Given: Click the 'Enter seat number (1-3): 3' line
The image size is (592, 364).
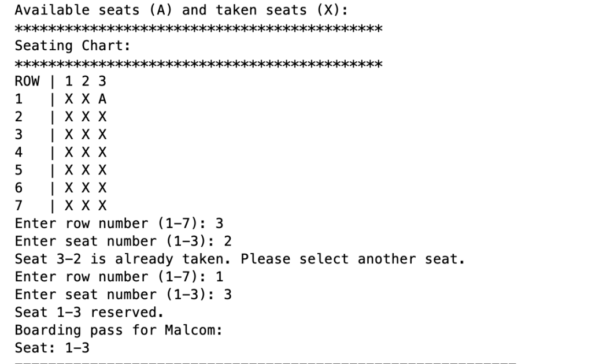Looking at the screenshot, I should coord(123,295).
